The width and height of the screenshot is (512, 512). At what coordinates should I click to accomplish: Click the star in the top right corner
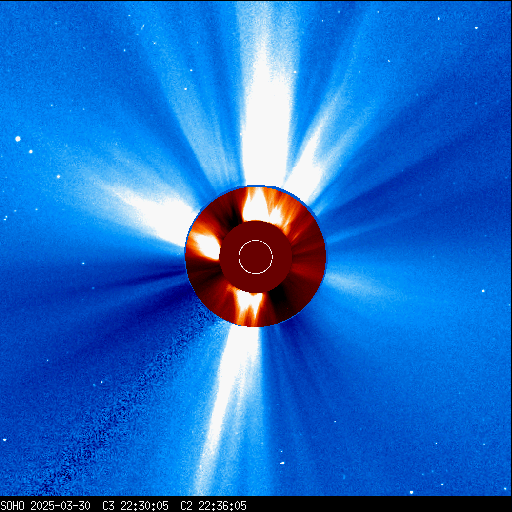476,28
